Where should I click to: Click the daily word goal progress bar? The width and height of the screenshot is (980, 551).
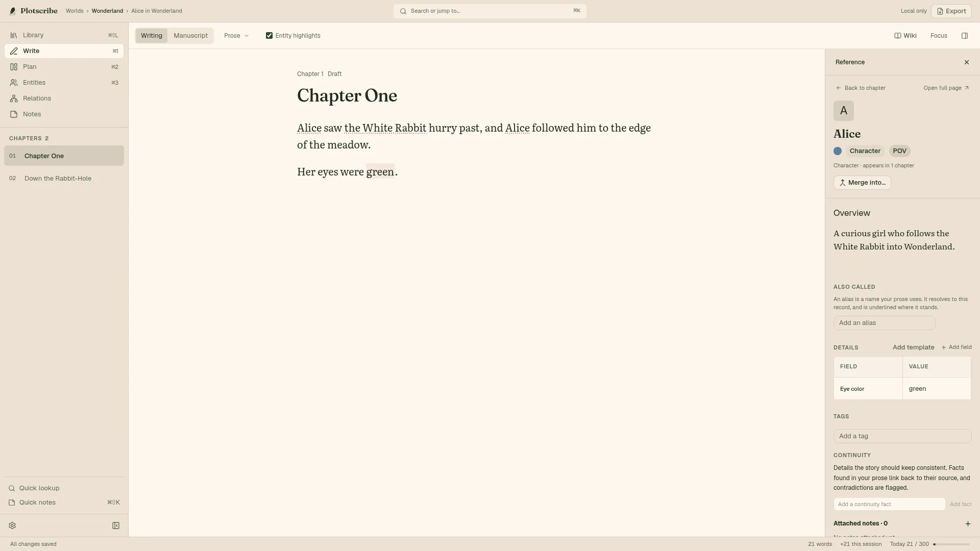tap(951, 544)
